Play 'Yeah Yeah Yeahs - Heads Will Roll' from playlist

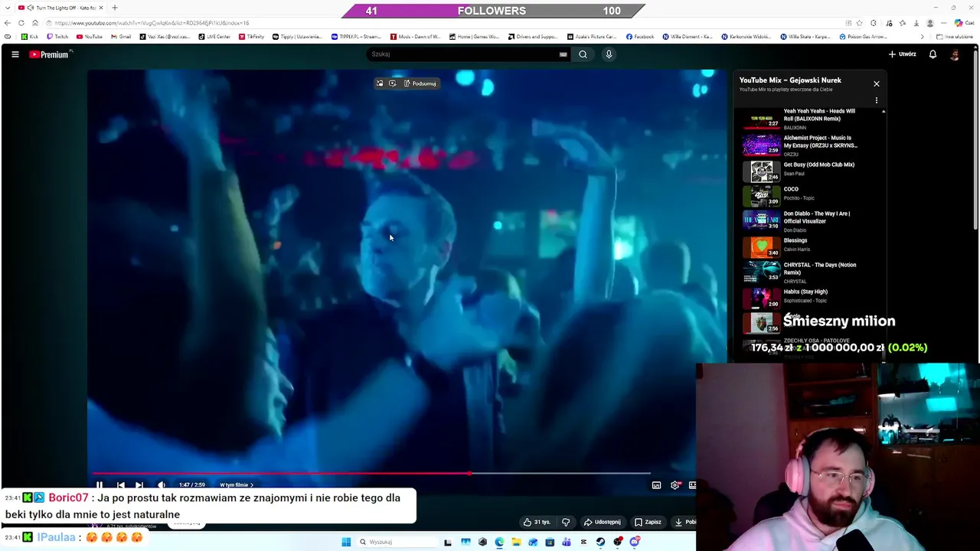tap(811, 118)
